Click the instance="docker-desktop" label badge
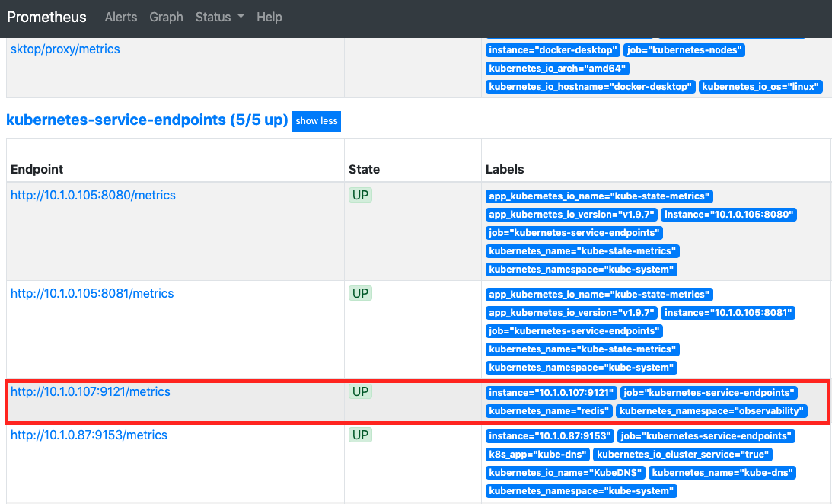832x504 pixels. point(553,50)
